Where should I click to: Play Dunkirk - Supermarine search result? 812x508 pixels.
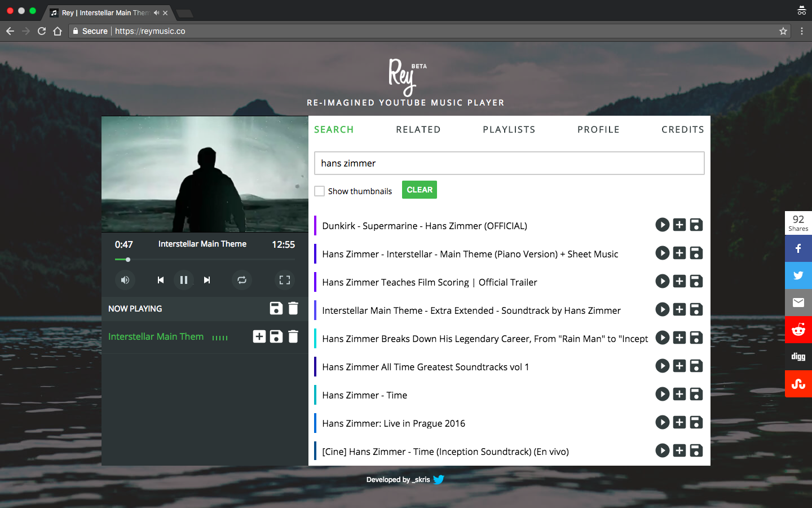point(663,225)
